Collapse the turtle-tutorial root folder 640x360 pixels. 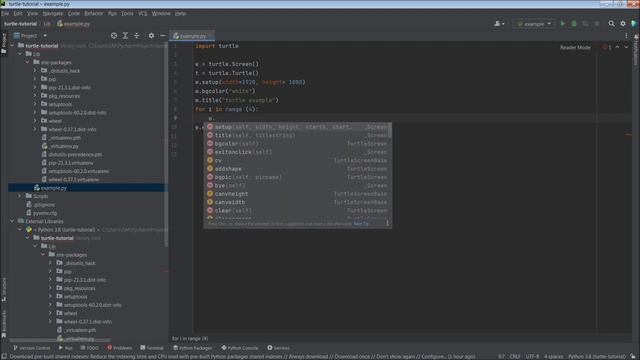tap(12, 46)
